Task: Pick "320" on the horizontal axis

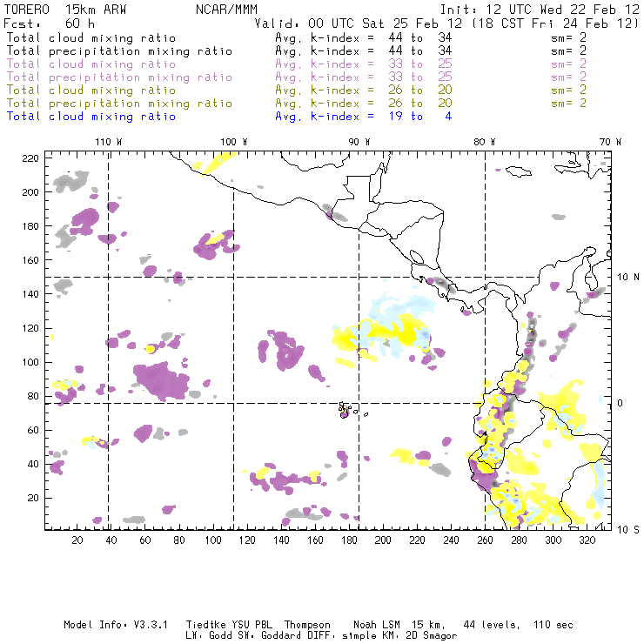Action: (587, 540)
